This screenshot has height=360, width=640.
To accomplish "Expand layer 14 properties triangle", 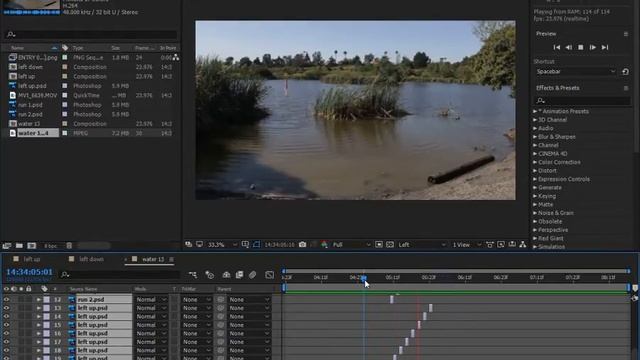I will pyautogui.click(x=39, y=316).
